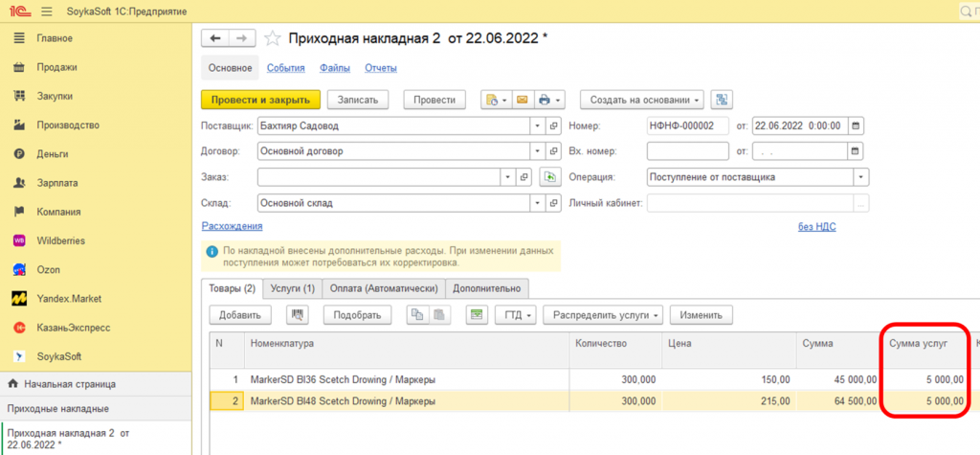Click green icon beside the Заказ field
Viewport: 980px width, 455px height.
(x=549, y=177)
